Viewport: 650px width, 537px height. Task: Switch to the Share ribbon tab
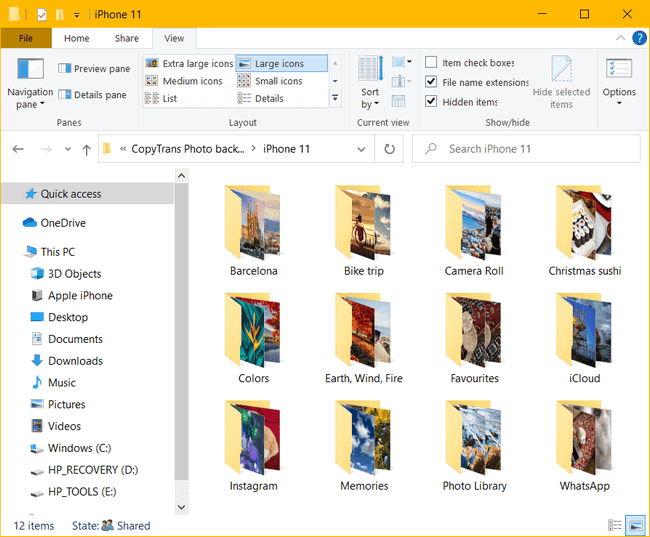pos(127,38)
